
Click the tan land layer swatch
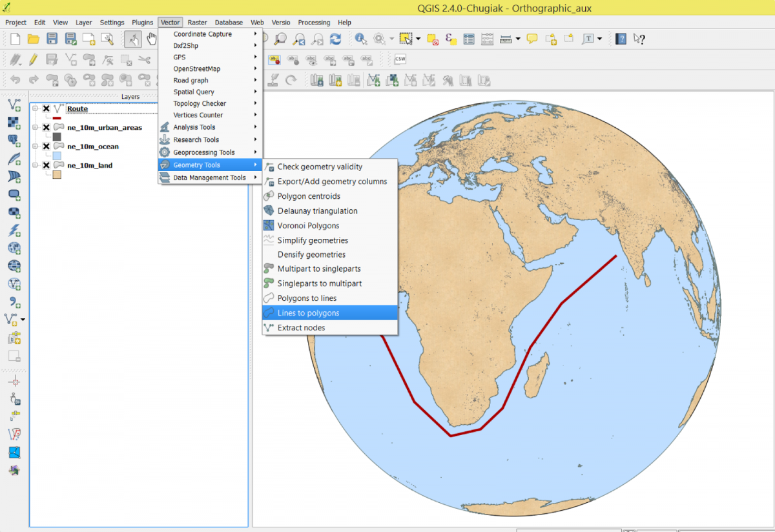coord(57,174)
